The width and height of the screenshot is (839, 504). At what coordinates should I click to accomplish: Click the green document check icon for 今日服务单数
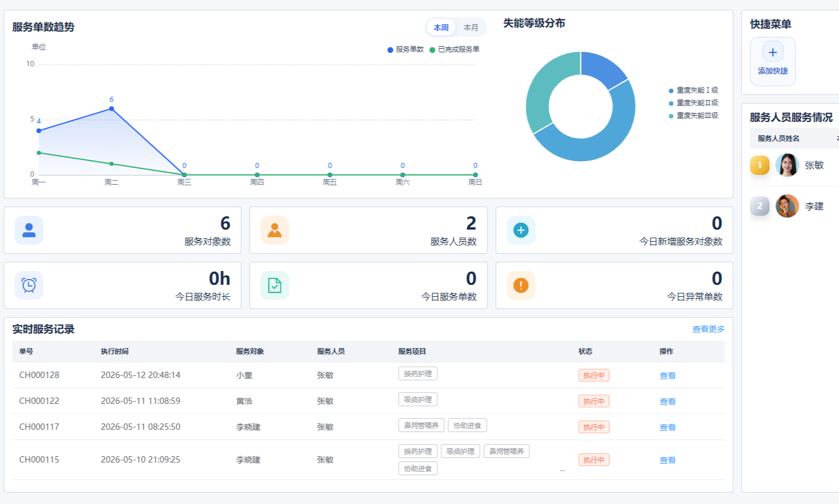tap(274, 285)
